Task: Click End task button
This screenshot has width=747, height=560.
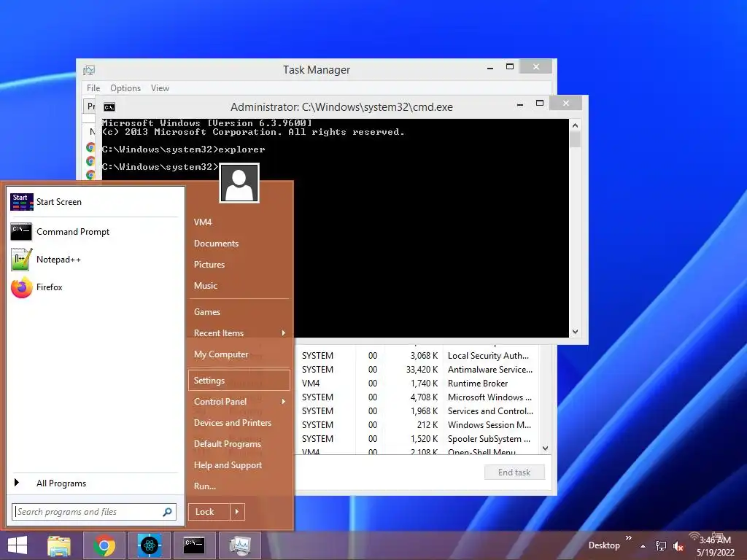Action: 514,472
